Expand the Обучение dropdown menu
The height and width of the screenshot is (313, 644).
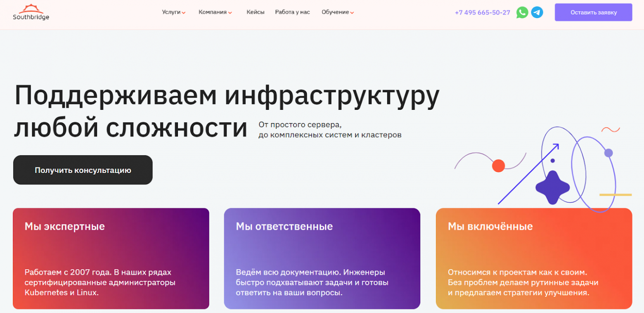click(335, 12)
